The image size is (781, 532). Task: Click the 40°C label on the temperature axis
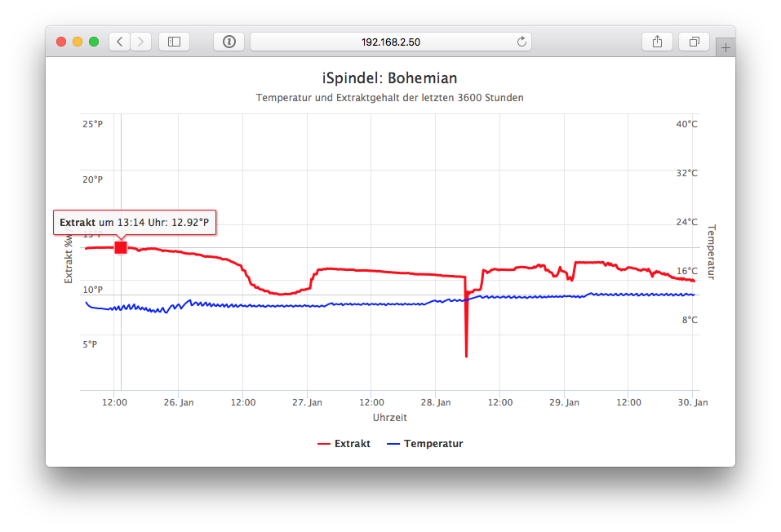tap(686, 125)
